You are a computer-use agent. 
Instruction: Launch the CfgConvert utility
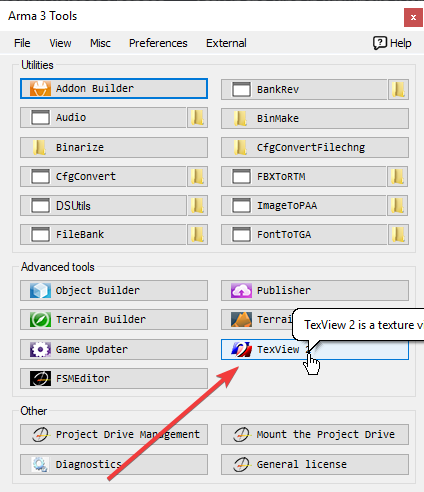[x=103, y=176]
